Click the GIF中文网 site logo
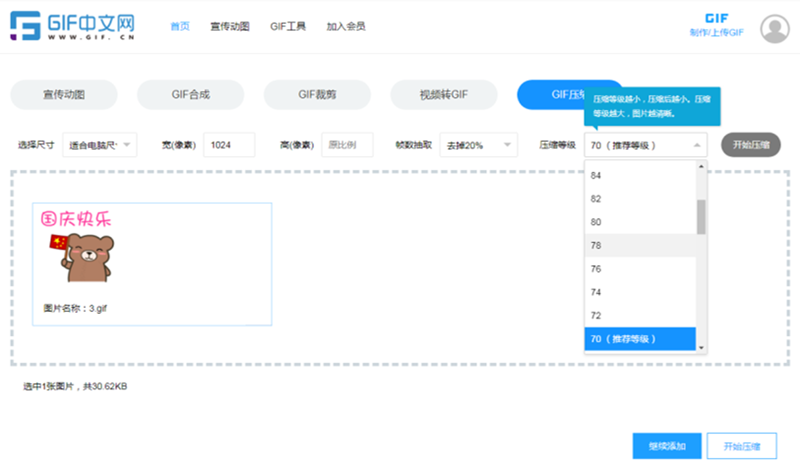 click(72, 26)
